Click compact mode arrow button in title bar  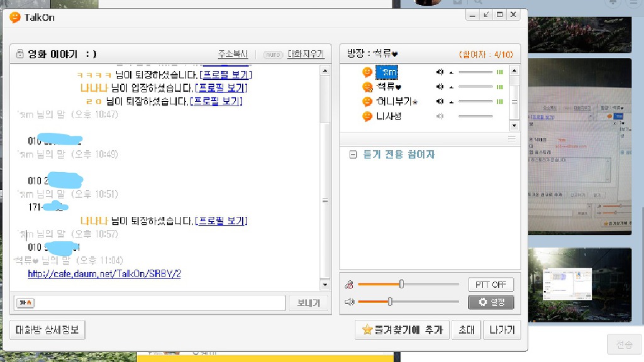(486, 15)
